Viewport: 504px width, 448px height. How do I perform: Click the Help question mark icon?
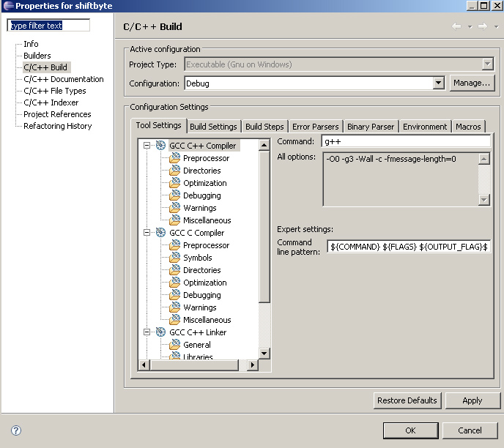tap(16, 430)
